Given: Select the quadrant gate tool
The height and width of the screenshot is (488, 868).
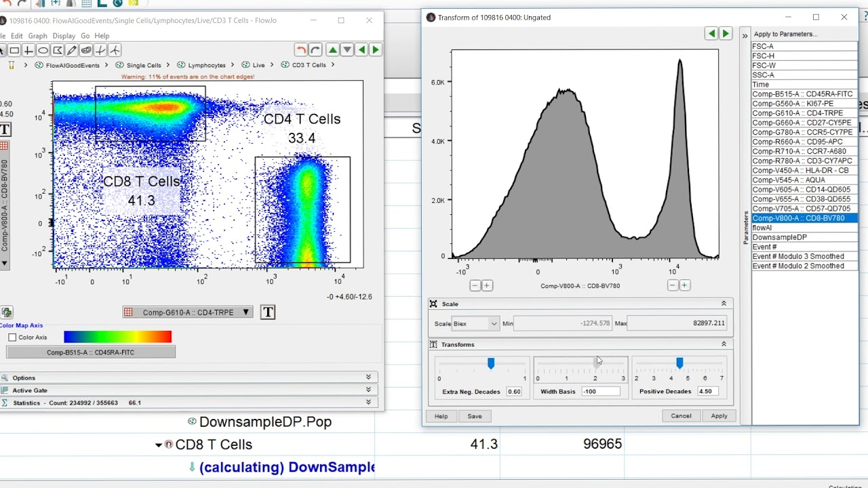Looking at the screenshot, I should [x=28, y=50].
